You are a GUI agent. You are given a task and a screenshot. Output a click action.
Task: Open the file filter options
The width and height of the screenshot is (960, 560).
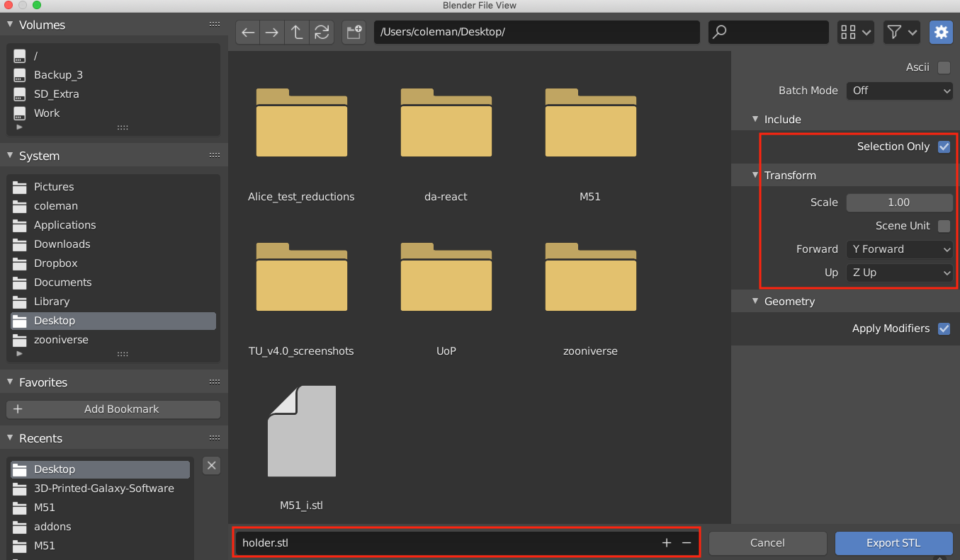pyautogui.click(x=900, y=32)
